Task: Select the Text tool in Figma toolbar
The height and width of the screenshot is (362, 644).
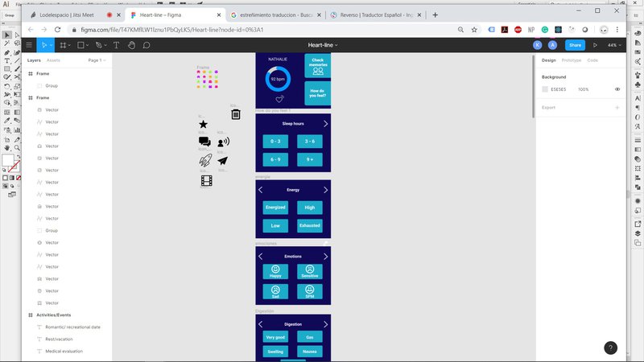Action: [x=117, y=45]
